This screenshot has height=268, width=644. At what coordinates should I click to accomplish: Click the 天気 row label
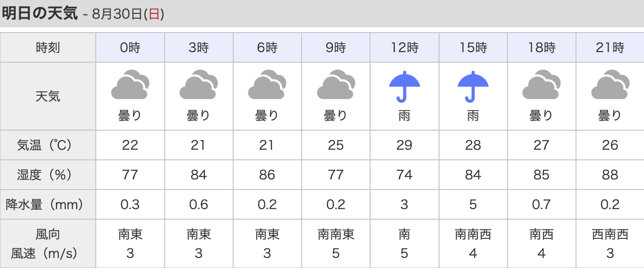click(x=48, y=96)
